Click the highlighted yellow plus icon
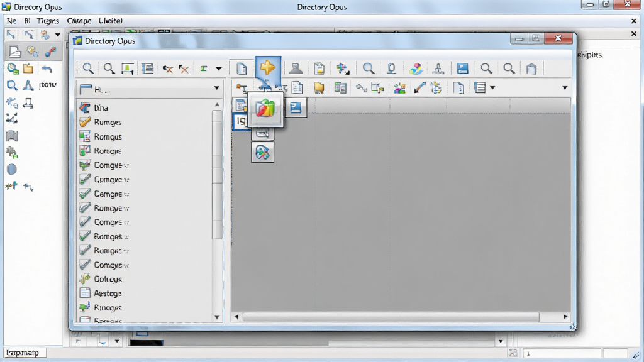 click(x=267, y=67)
